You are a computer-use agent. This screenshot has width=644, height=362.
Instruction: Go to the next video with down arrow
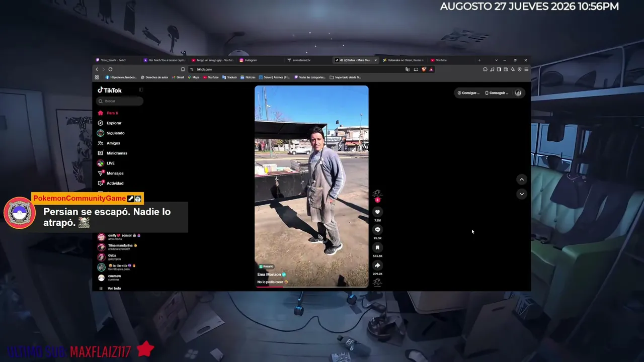pyautogui.click(x=522, y=194)
